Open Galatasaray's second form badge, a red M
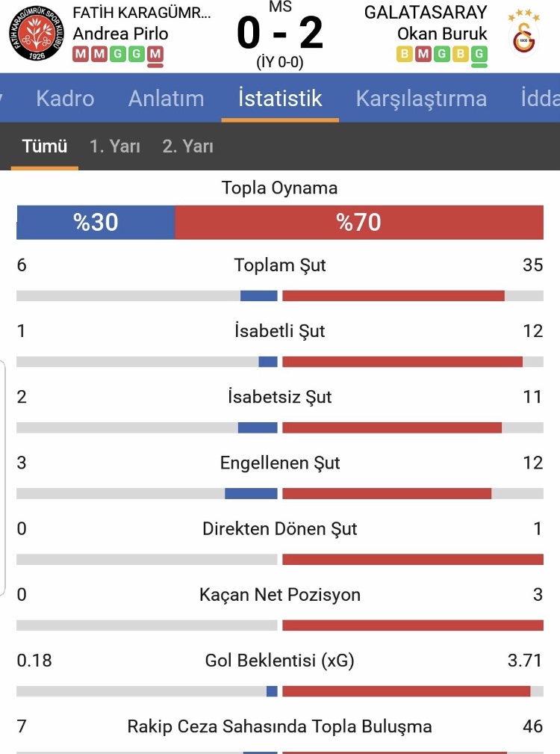 423,55
